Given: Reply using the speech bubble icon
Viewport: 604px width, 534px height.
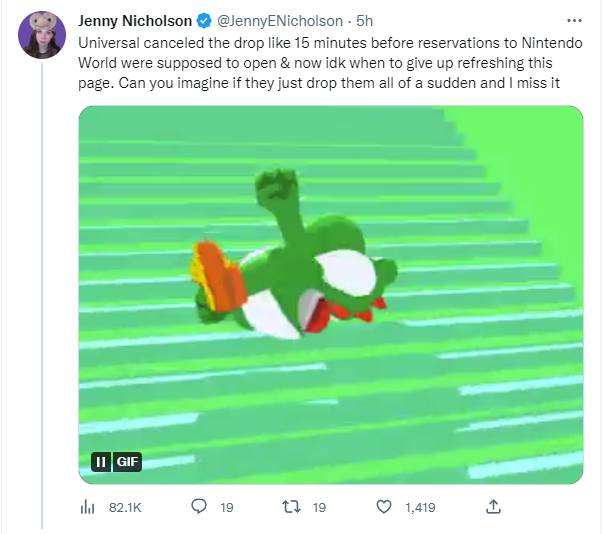Looking at the screenshot, I should click(199, 507).
